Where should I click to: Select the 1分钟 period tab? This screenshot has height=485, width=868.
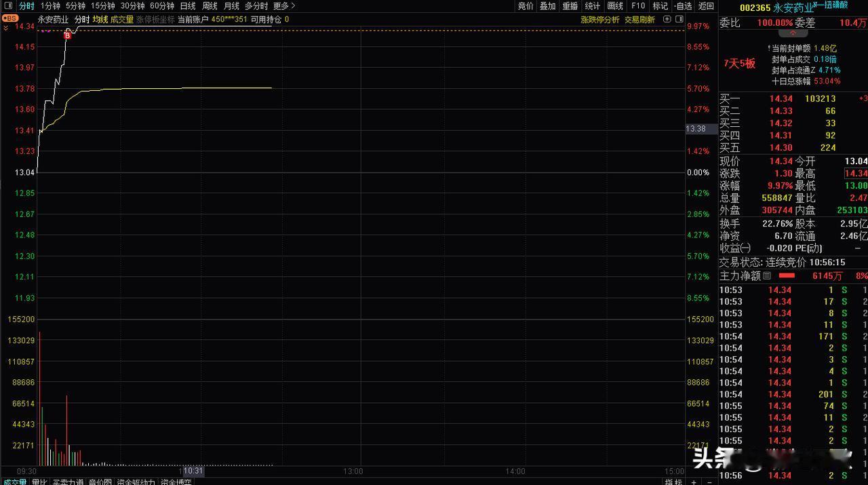point(50,6)
